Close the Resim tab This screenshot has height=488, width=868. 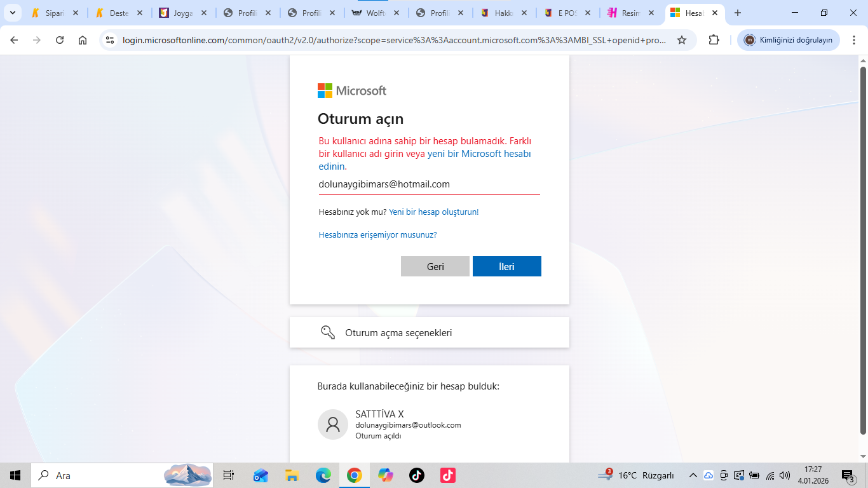651,13
